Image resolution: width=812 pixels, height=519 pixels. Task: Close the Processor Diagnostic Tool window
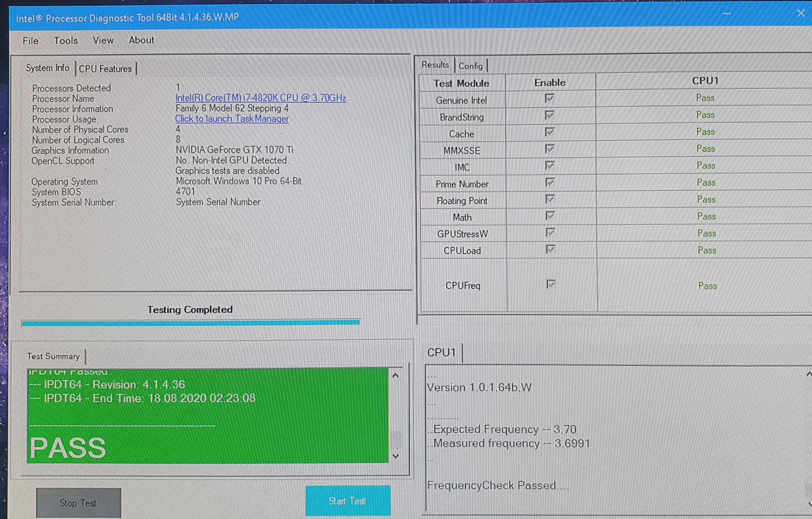click(x=801, y=13)
